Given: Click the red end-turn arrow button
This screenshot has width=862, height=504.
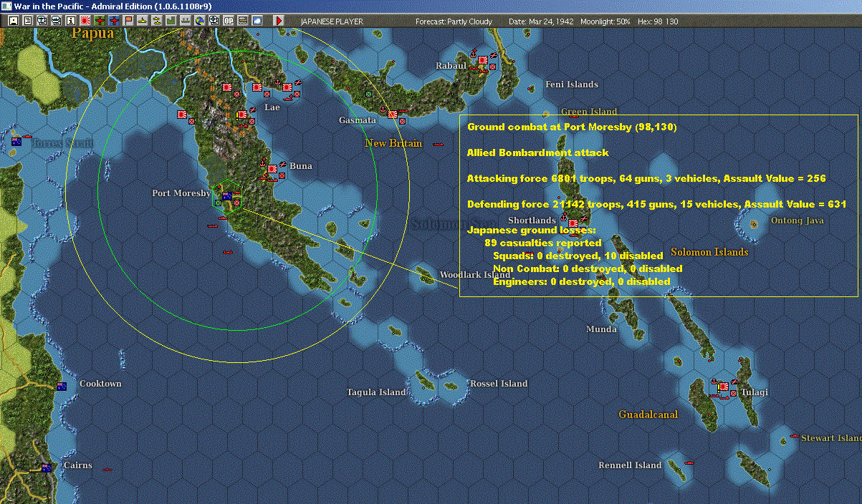Looking at the screenshot, I should point(279,21).
